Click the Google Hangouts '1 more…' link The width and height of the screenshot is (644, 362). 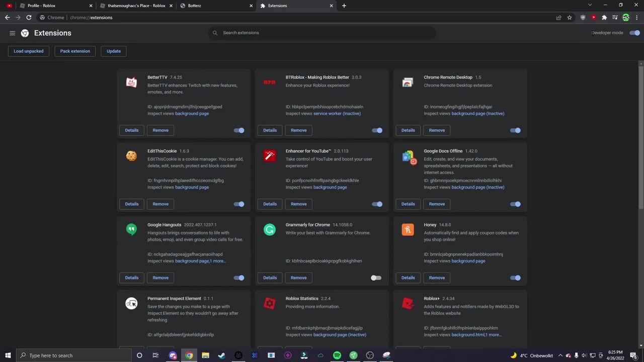218,261
